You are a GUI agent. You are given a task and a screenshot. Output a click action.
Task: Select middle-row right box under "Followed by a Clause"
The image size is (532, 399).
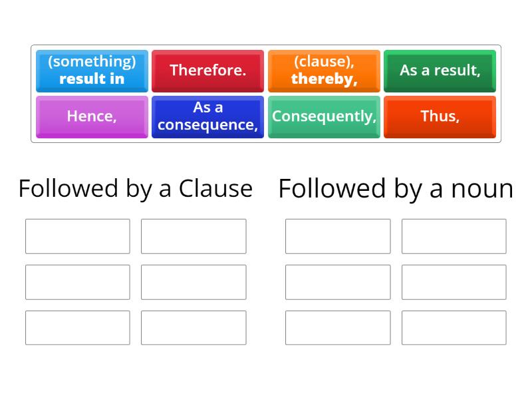click(194, 282)
